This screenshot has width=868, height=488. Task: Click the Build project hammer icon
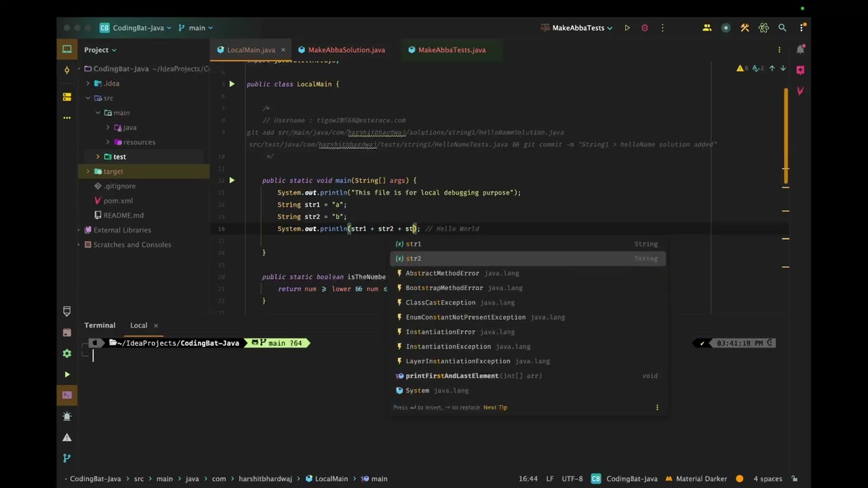coord(745,28)
